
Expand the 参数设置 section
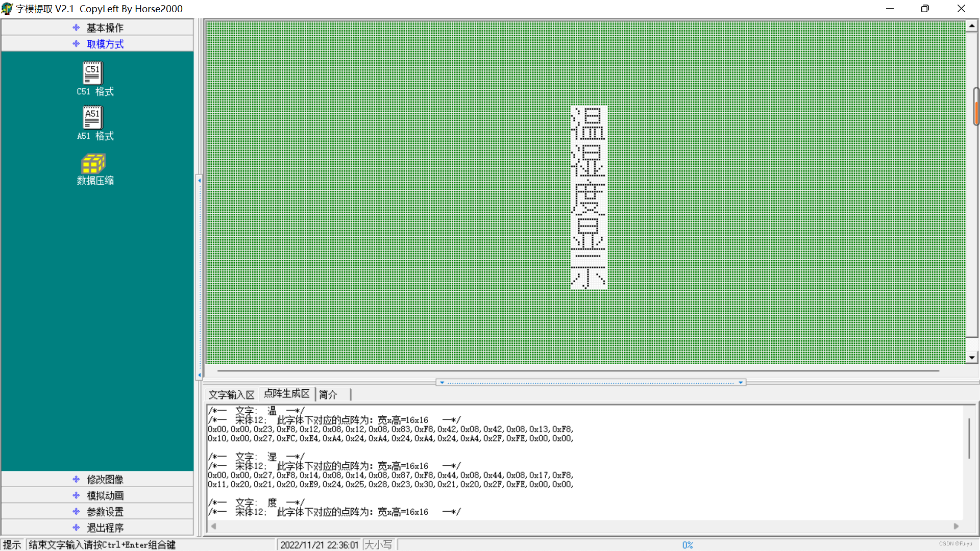(x=97, y=512)
